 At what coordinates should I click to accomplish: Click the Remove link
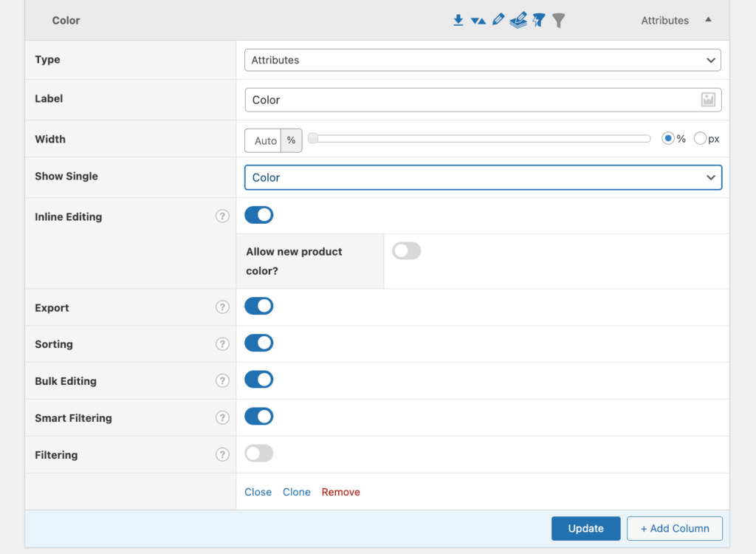point(340,492)
